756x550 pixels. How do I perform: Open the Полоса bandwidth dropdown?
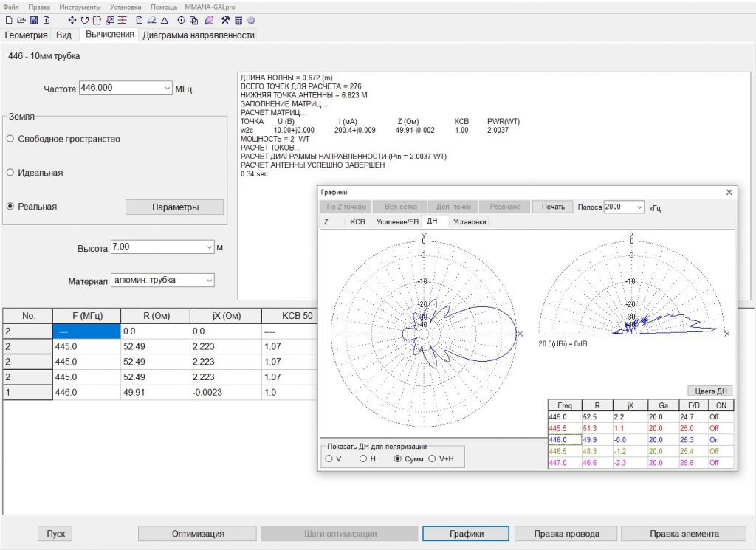pos(639,207)
